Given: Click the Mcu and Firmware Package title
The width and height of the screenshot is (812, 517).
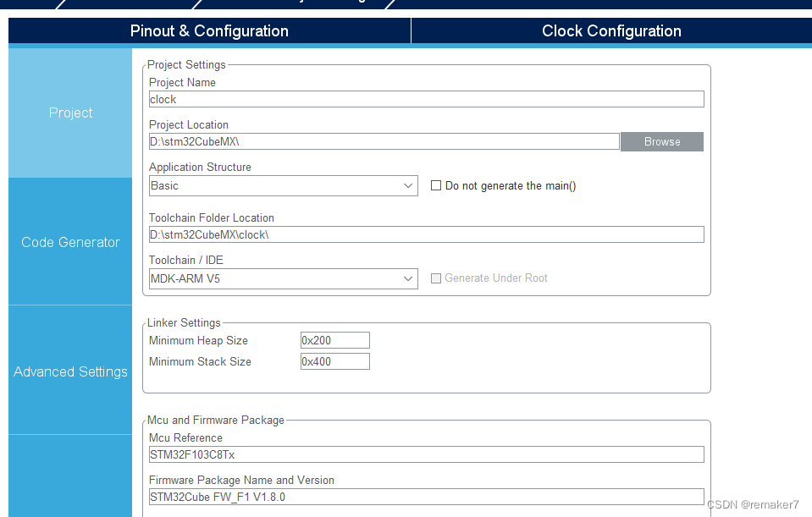Looking at the screenshot, I should (x=215, y=421).
